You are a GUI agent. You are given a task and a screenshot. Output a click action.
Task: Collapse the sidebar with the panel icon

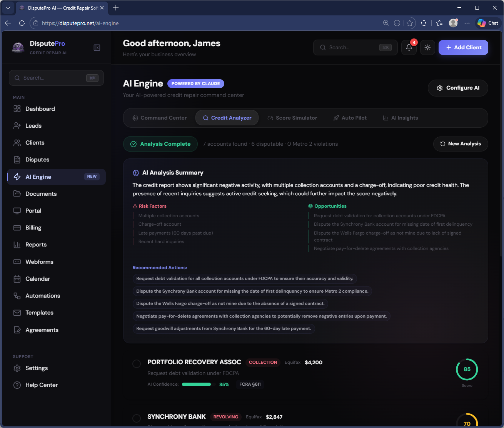click(x=97, y=47)
